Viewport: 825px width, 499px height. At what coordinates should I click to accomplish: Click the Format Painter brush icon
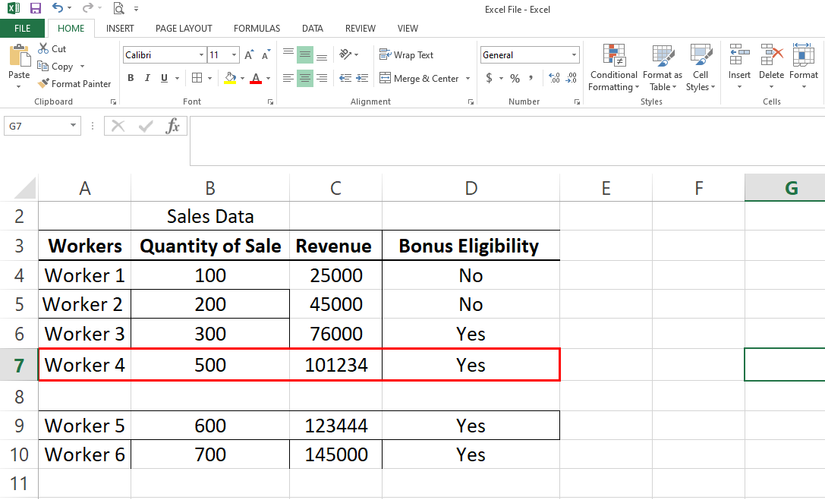[43, 84]
